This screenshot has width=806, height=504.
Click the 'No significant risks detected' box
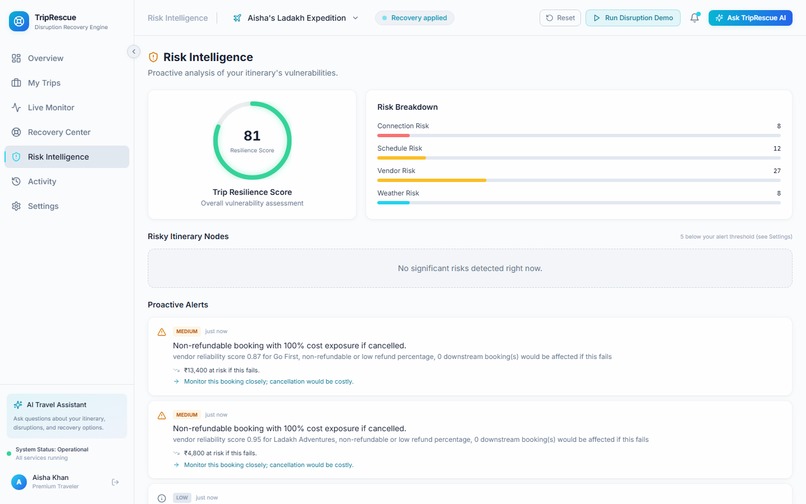(x=470, y=268)
